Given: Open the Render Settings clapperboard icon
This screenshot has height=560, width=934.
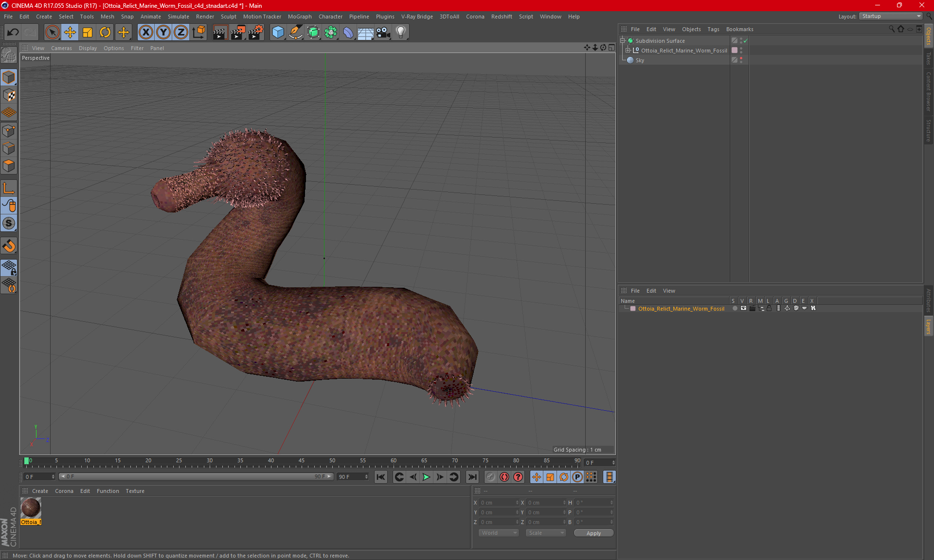Looking at the screenshot, I should click(255, 32).
